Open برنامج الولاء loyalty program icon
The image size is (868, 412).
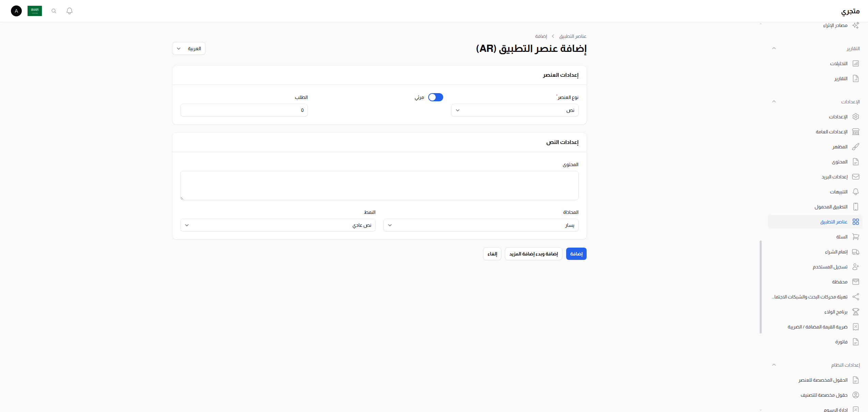(856, 311)
